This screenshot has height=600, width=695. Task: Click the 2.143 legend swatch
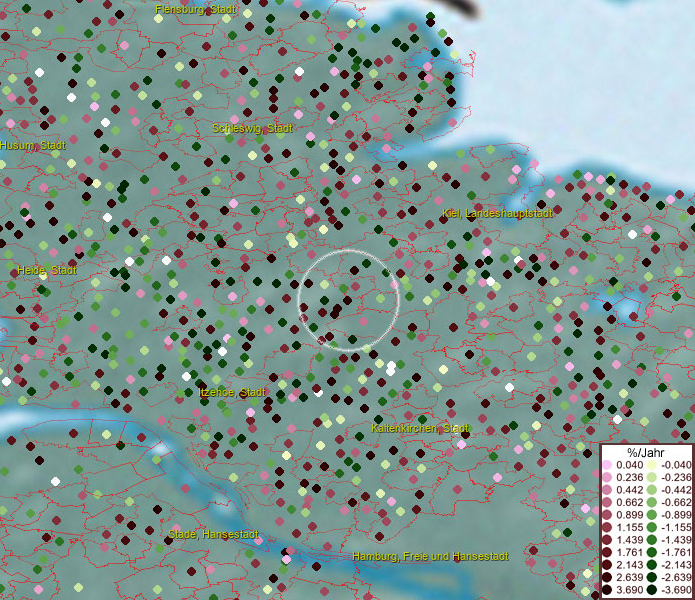(x=607, y=565)
